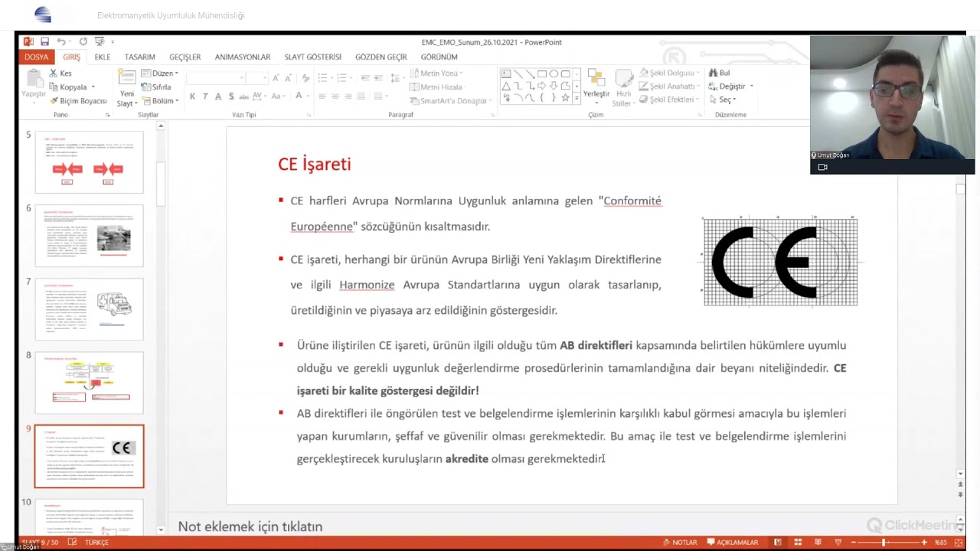
Task: Select the rectangle shape in gallery
Action: pos(541,74)
